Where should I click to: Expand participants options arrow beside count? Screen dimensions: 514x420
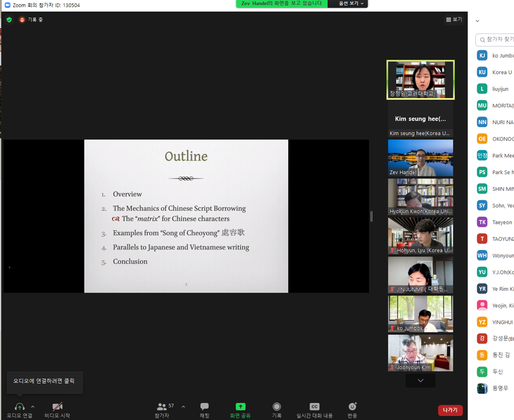pos(183,406)
